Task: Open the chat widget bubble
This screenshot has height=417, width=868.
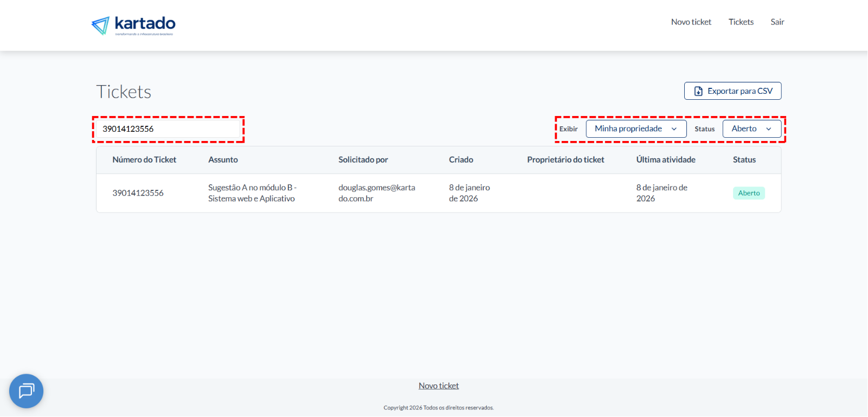Action: tap(26, 391)
